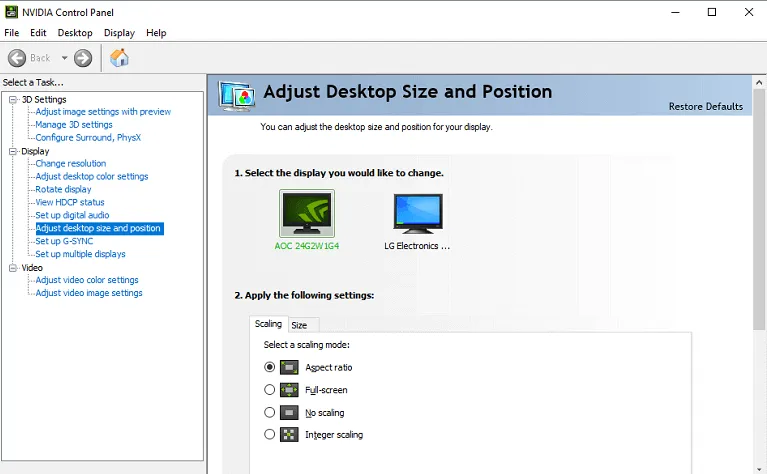Open the Desktop menu
Image resolution: width=767 pixels, height=474 pixels.
click(x=75, y=33)
